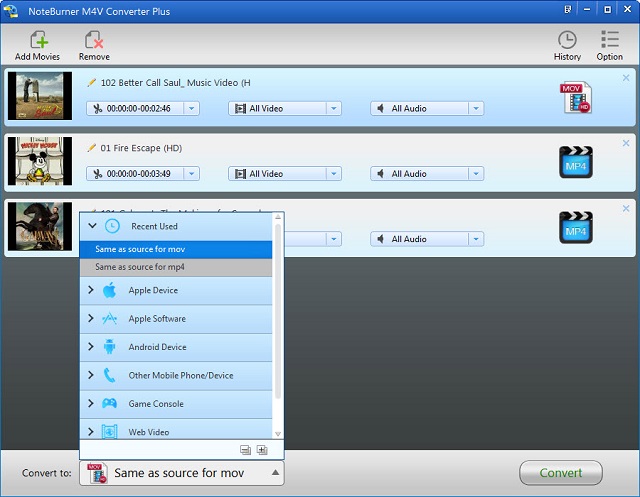Image resolution: width=640 pixels, height=497 pixels.
Task: Click the title 01 Fire Escape (HD)
Action: (x=141, y=148)
